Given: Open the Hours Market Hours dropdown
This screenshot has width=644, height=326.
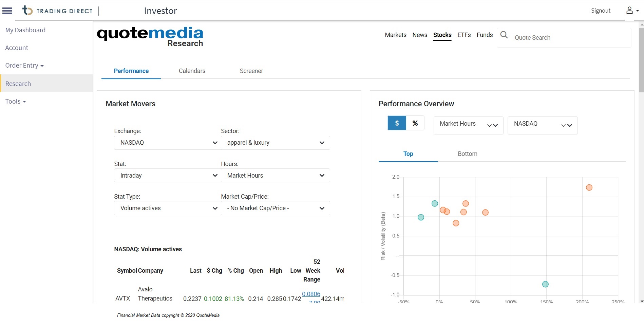Looking at the screenshot, I should (x=276, y=176).
